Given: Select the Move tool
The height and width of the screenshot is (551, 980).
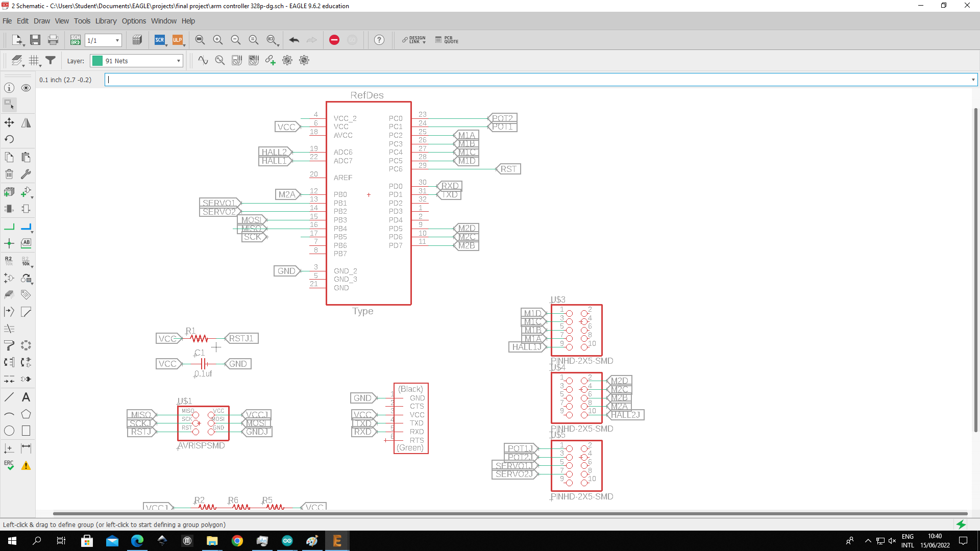Looking at the screenshot, I should click(x=9, y=122).
